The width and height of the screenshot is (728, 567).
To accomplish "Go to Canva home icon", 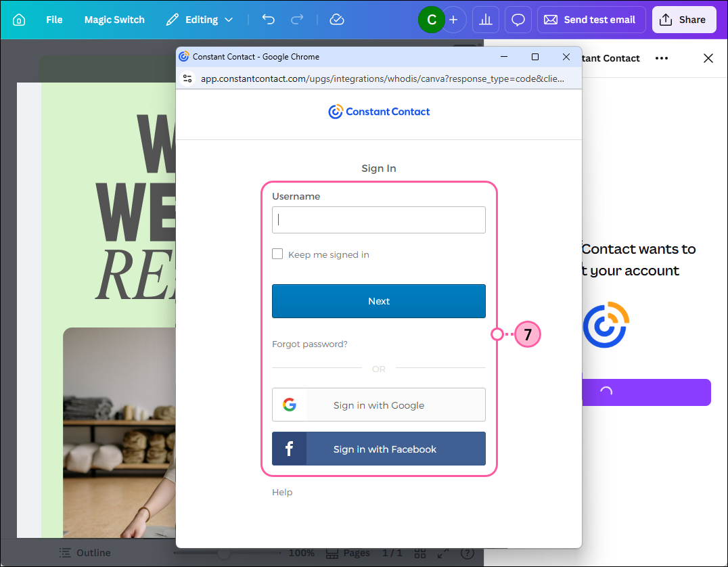I will pos(18,20).
